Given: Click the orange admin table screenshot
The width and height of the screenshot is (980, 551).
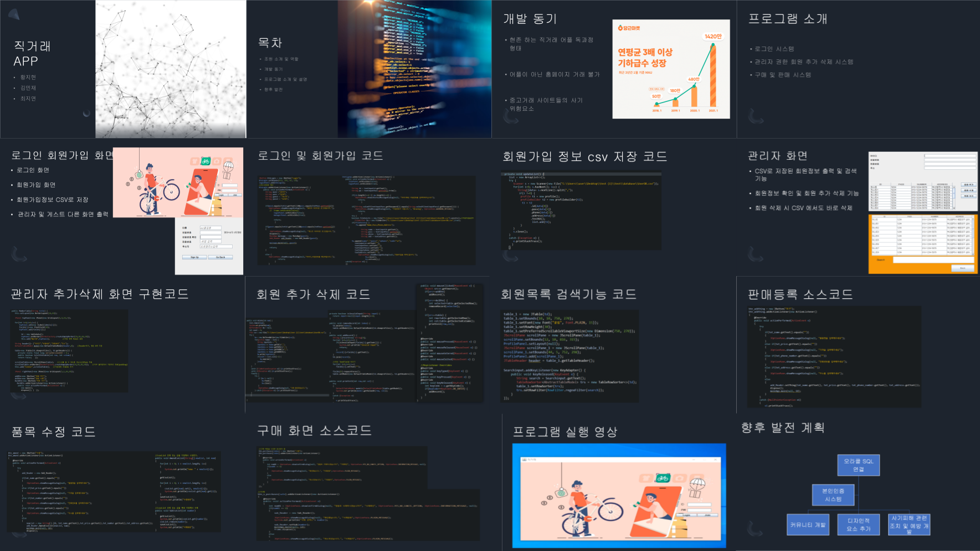Looking at the screenshot, I should click(x=922, y=244).
